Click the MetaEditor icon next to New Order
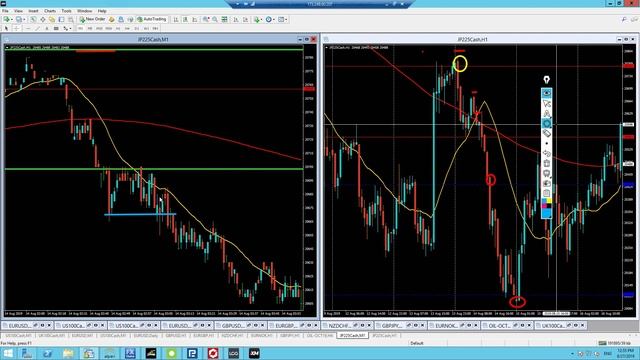The width and height of the screenshot is (640, 360). tap(111, 19)
